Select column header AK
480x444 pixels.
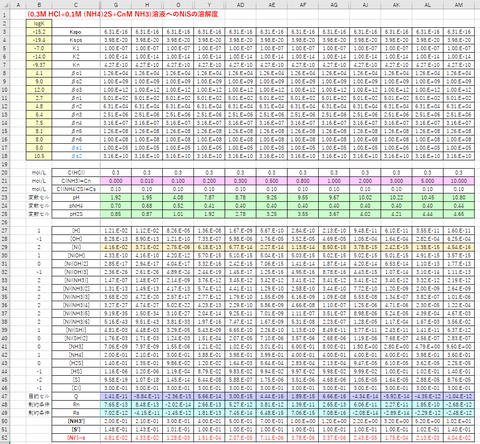[x=396, y=5]
